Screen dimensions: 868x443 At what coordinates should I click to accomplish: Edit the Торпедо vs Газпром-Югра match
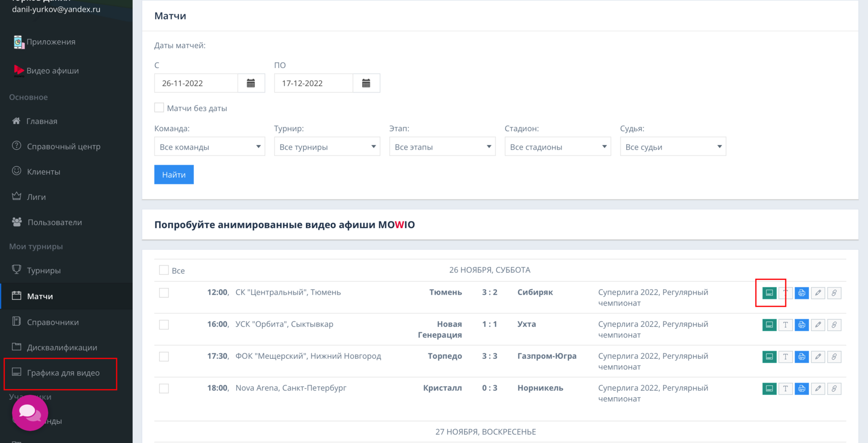click(818, 357)
